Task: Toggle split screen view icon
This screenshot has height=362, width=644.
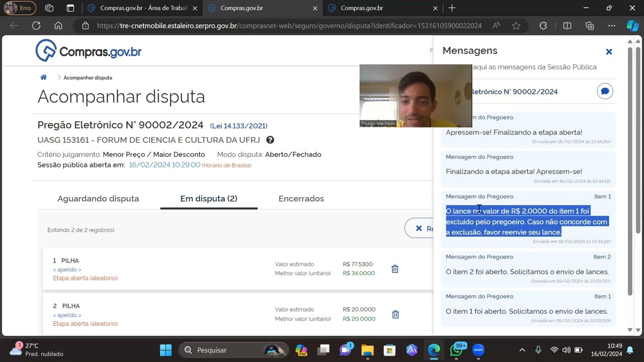Action: tap(567, 26)
